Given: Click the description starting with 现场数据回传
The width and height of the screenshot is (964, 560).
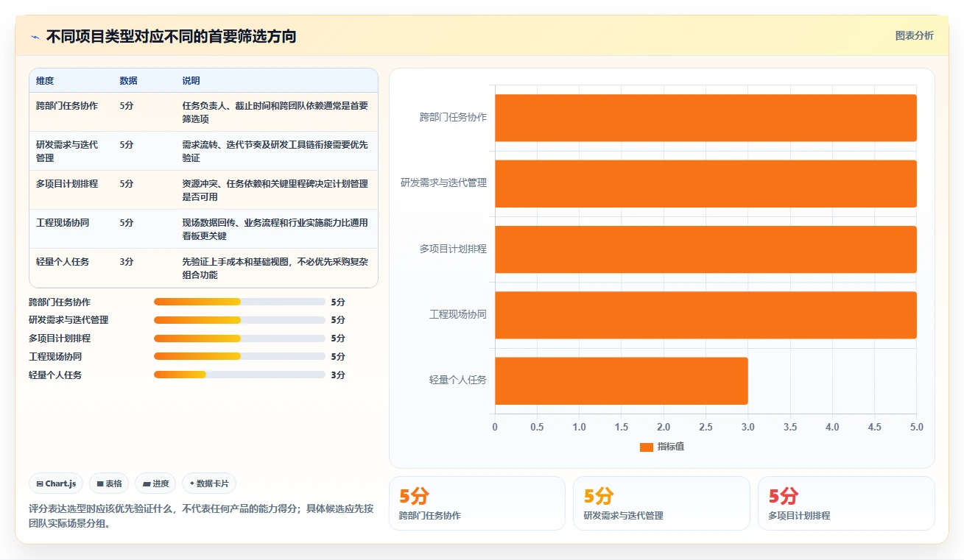Looking at the screenshot, I should coord(275,229).
